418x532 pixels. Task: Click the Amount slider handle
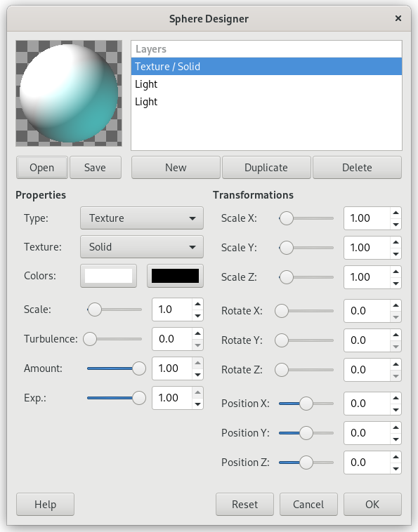[x=139, y=368]
